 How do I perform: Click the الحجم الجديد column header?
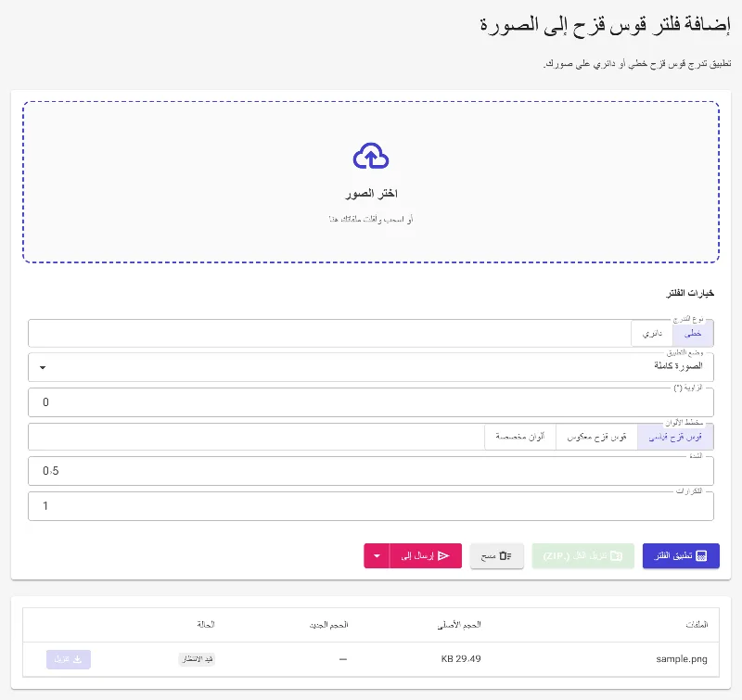click(329, 625)
